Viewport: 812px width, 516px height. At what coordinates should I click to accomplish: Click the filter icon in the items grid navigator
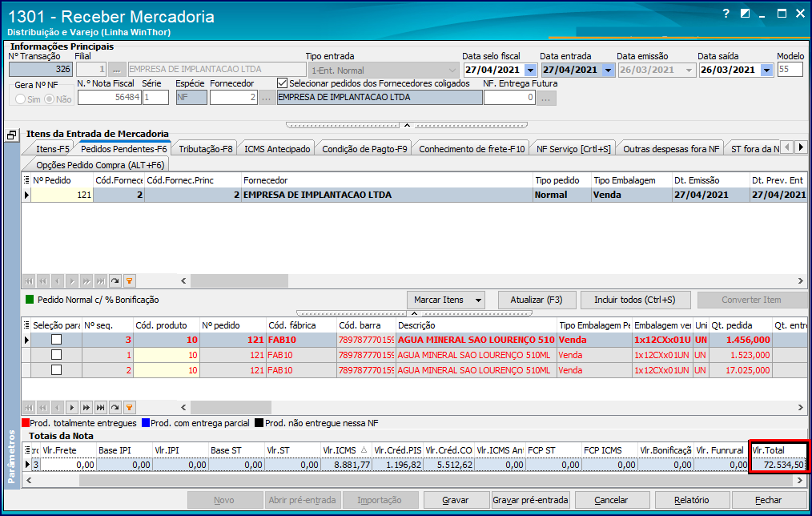pos(130,407)
